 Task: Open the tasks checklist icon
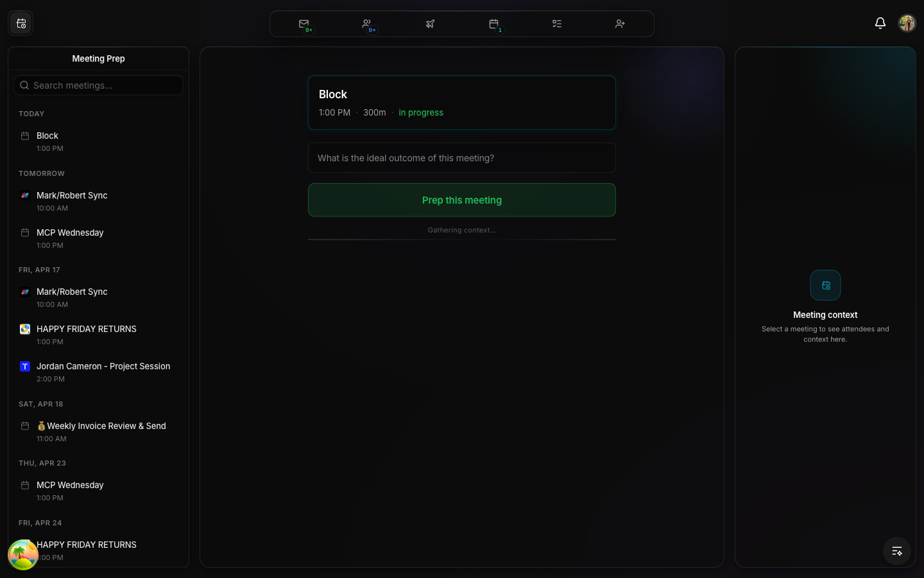tap(556, 23)
